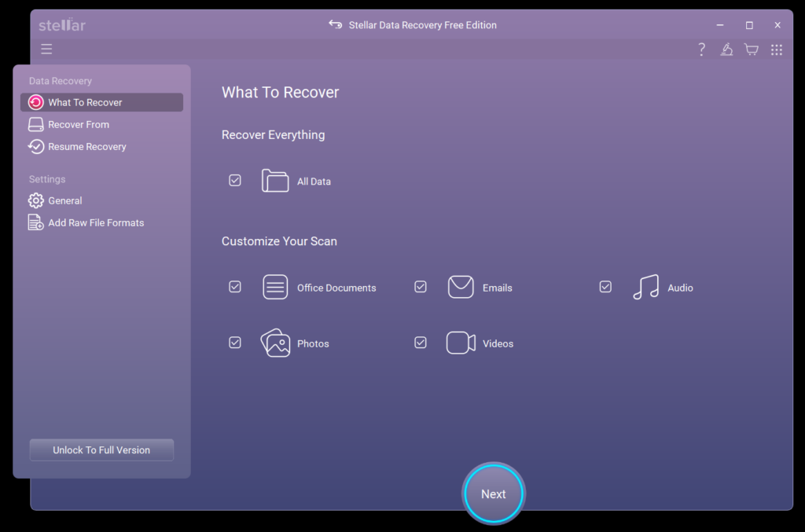Open the hamburger menu
Viewport: 805px width, 532px height.
(x=46, y=50)
